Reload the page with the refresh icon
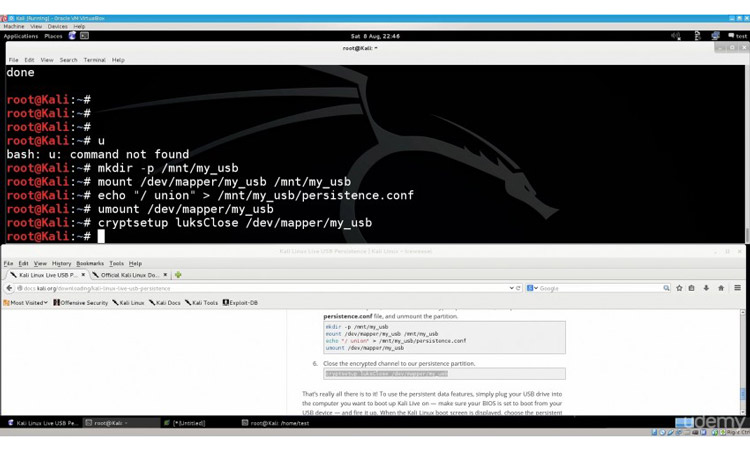The image size is (750, 450). tap(518, 288)
